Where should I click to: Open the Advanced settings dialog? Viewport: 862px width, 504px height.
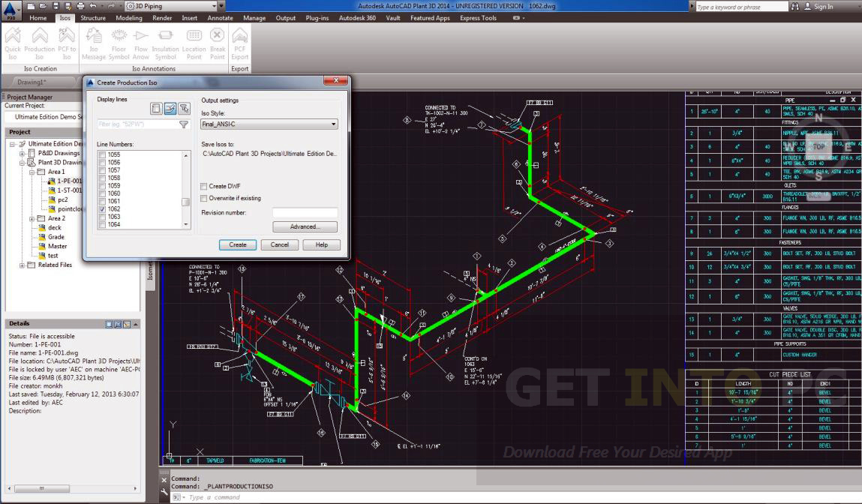pyautogui.click(x=305, y=226)
